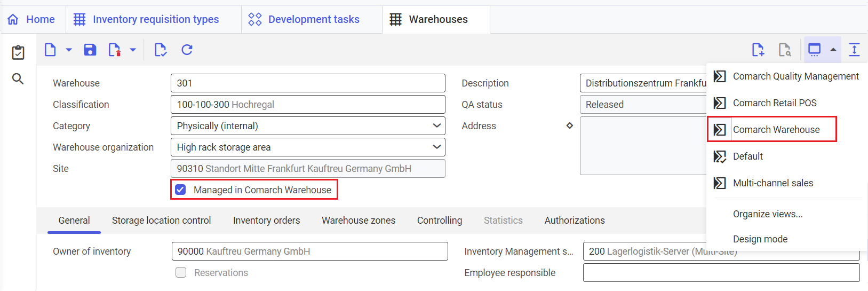Image resolution: width=868 pixels, height=291 pixels.
Task: Click the QA status field Released
Action: click(x=643, y=105)
